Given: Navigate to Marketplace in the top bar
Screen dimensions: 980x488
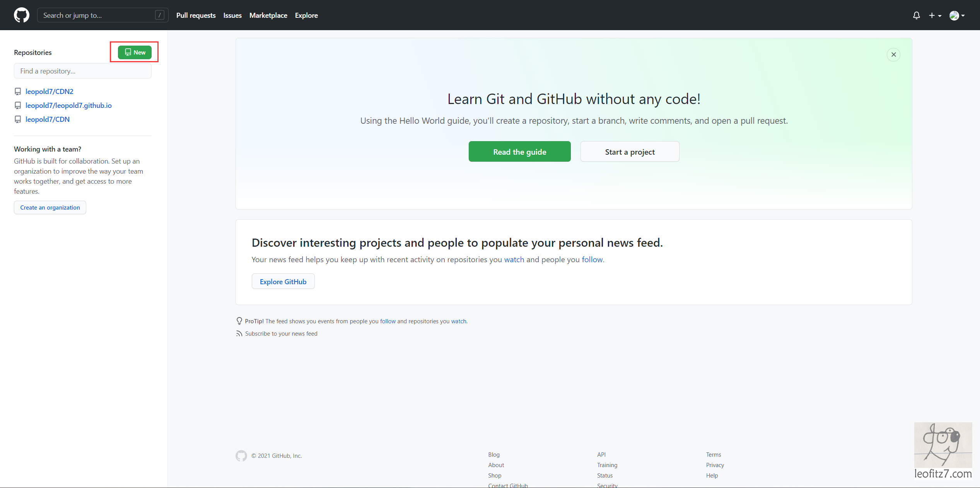Looking at the screenshot, I should 268,15.
